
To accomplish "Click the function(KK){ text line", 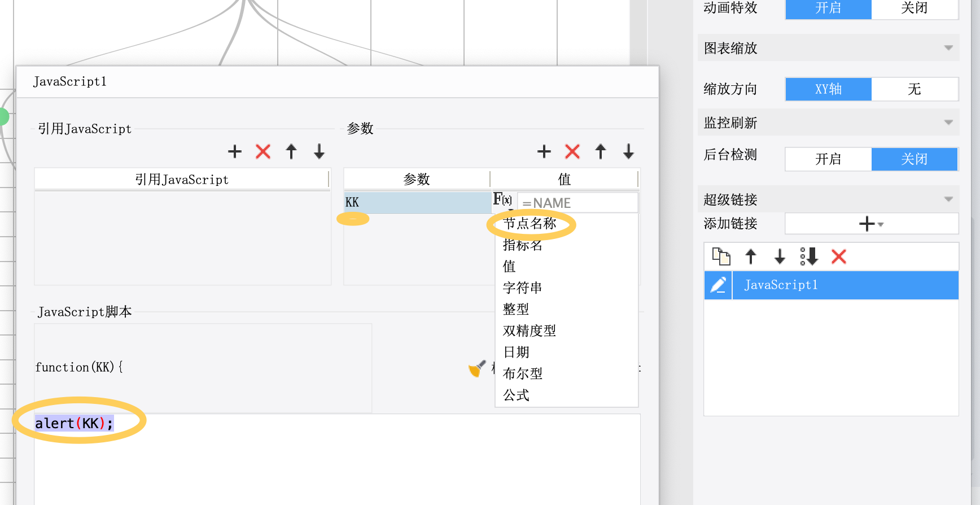I will [x=79, y=367].
